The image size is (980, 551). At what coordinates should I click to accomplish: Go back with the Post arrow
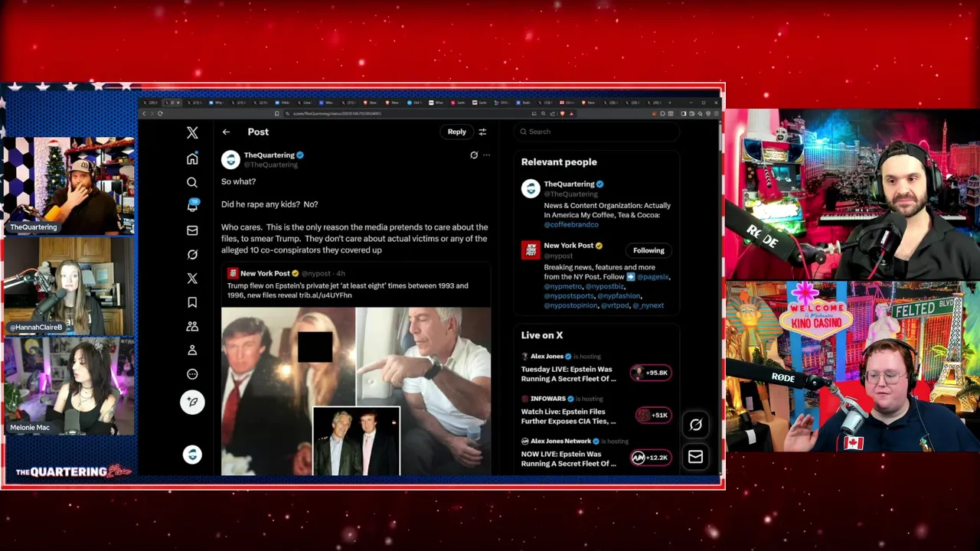pos(226,132)
